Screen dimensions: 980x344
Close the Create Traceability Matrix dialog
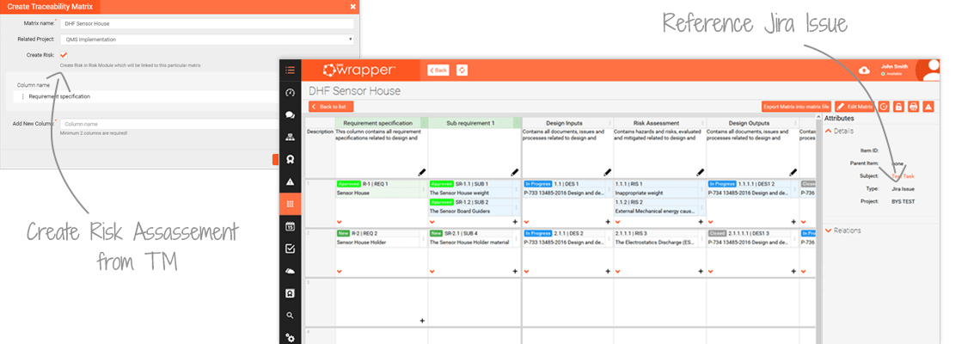click(x=352, y=7)
